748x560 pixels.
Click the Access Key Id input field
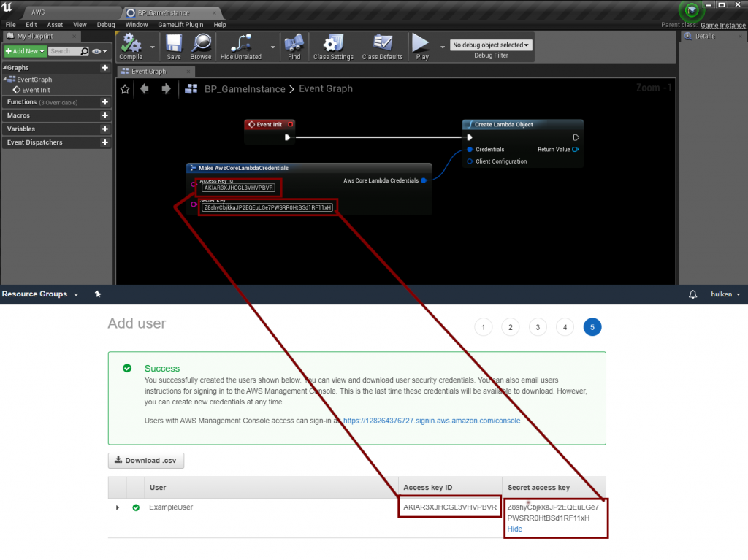(239, 188)
